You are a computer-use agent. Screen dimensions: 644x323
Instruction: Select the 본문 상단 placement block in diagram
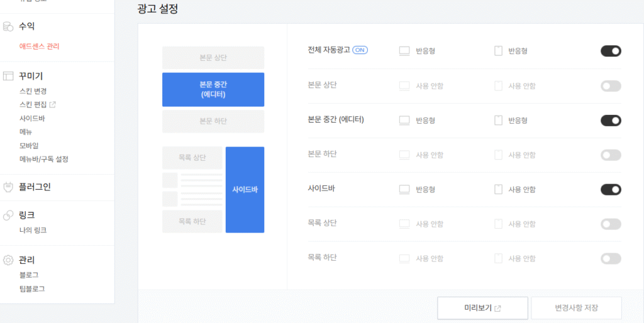click(x=213, y=57)
